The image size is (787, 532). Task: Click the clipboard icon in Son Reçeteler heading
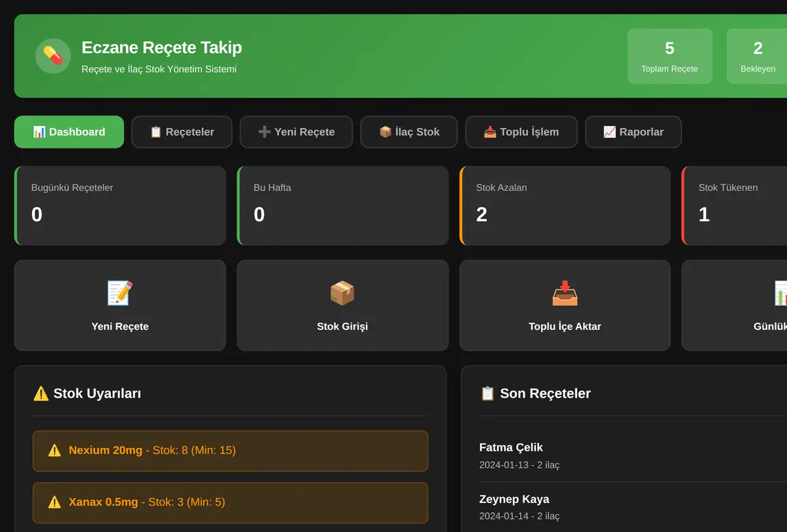pos(487,394)
